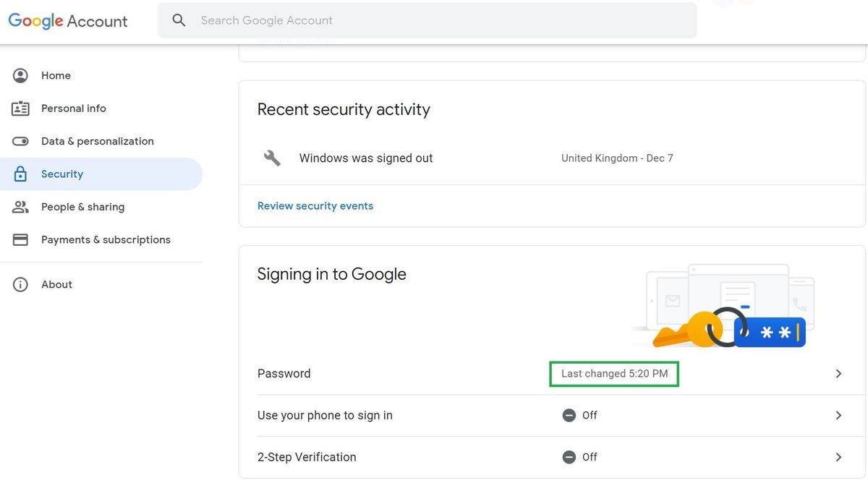Screen dimensions: 868x488
Task: Click the Data & personalization toggle icon
Action: click(20, 141)
